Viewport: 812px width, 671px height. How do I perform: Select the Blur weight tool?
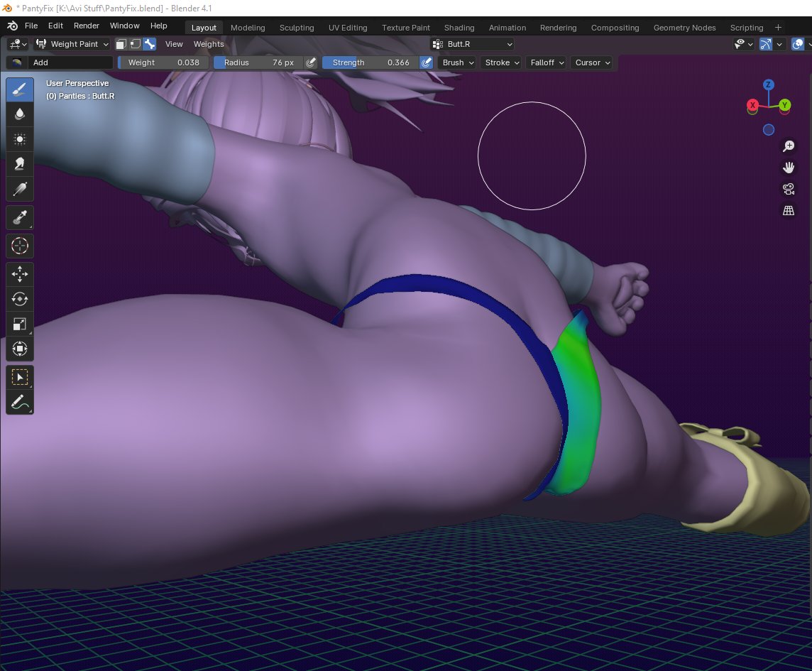pyautogui.click(x=20, y=114)
